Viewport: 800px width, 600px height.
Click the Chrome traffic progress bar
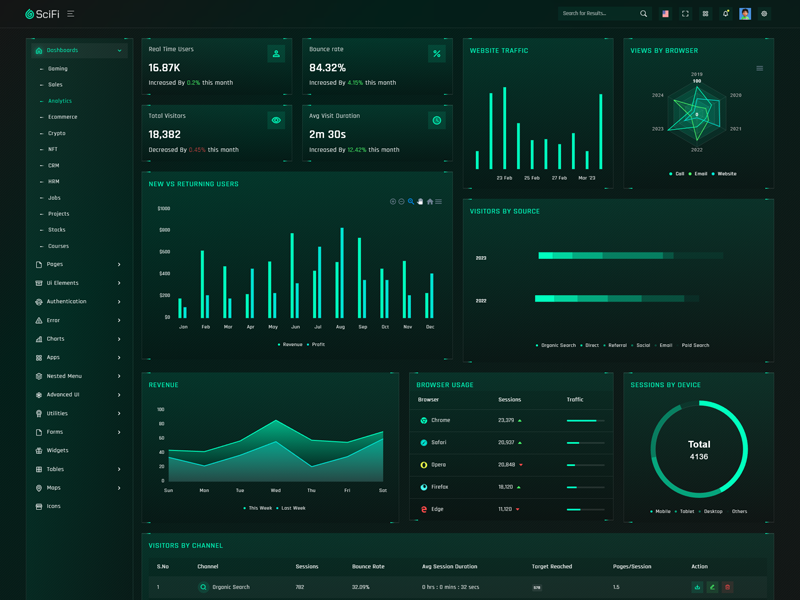point(584,421)
